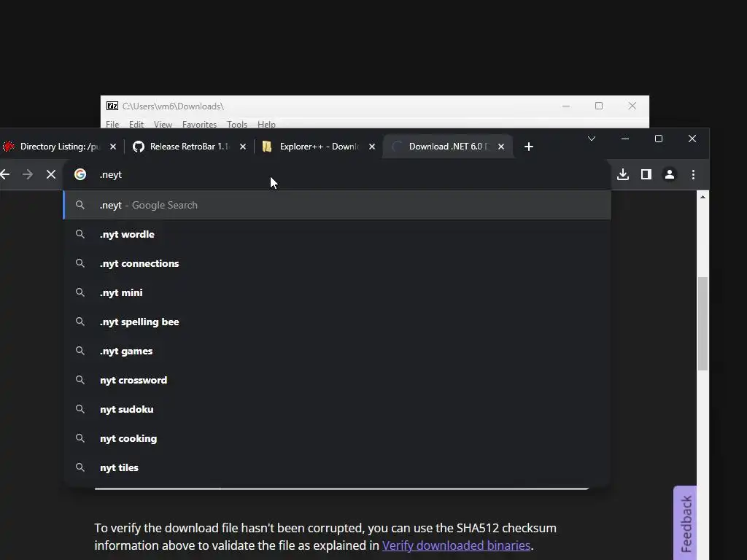Click the scrollbar up arrow

[703, 197]
